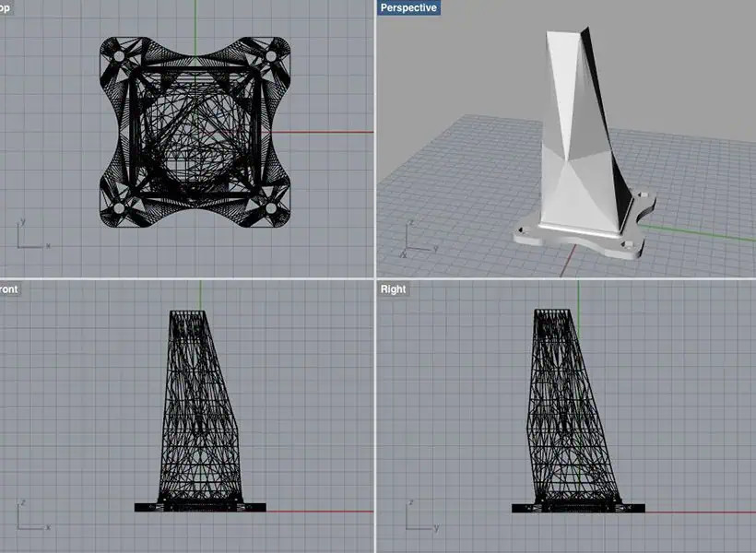Viewport: 756px width, 553px height.
Task: Click the top-left mounting hole in Top view
Action: [119, 55]
